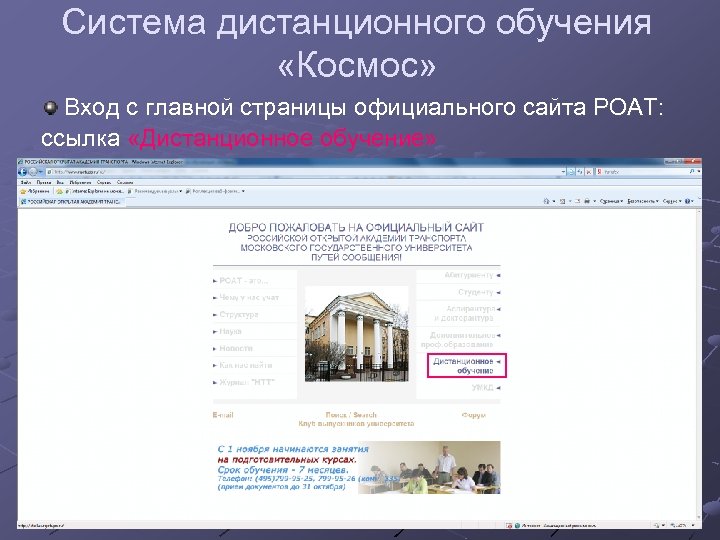Viewport: 720px width, 540px height.
Task: Open the web-fragments collection dropdown
Action: [x=215, y=191]
